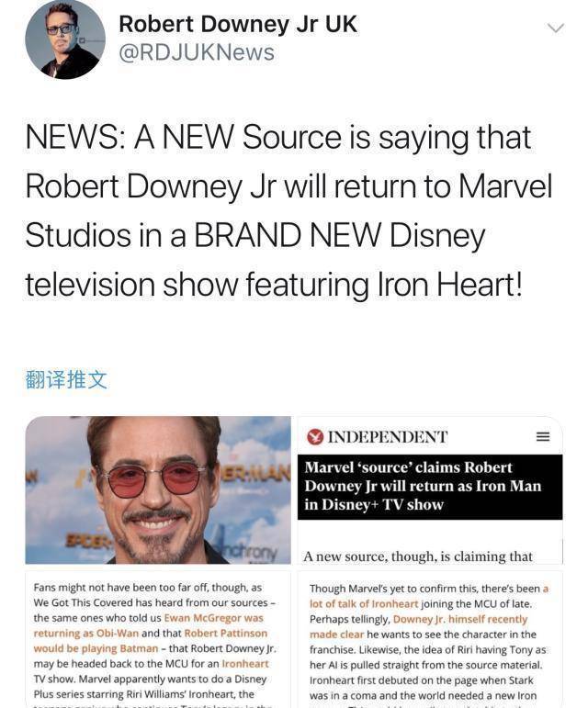Open the @RDJUKNews handle
The image size is (588, 708).
coord(197,52)
